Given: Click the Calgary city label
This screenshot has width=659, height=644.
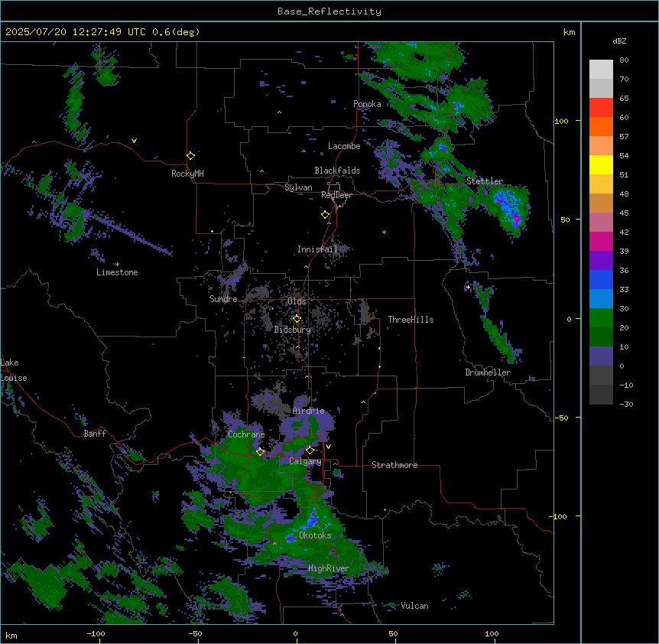Looking at the screenshot, I should [305, 461].
